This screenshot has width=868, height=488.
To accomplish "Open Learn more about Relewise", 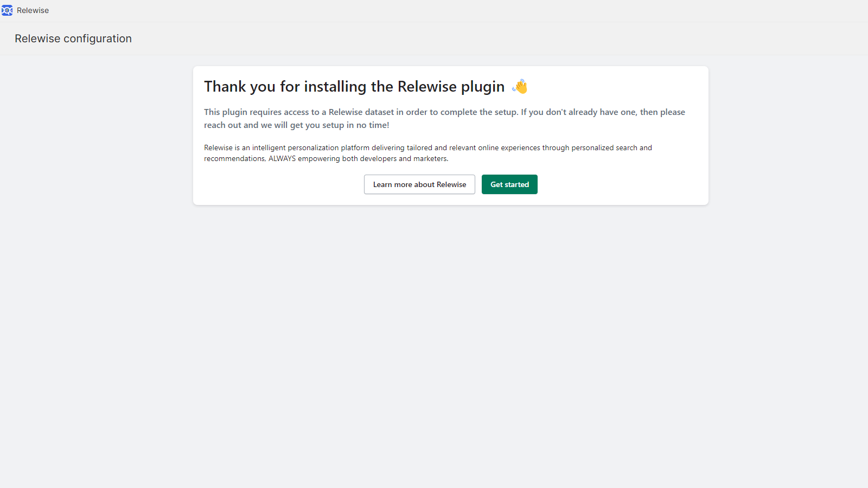I will 419,184.
